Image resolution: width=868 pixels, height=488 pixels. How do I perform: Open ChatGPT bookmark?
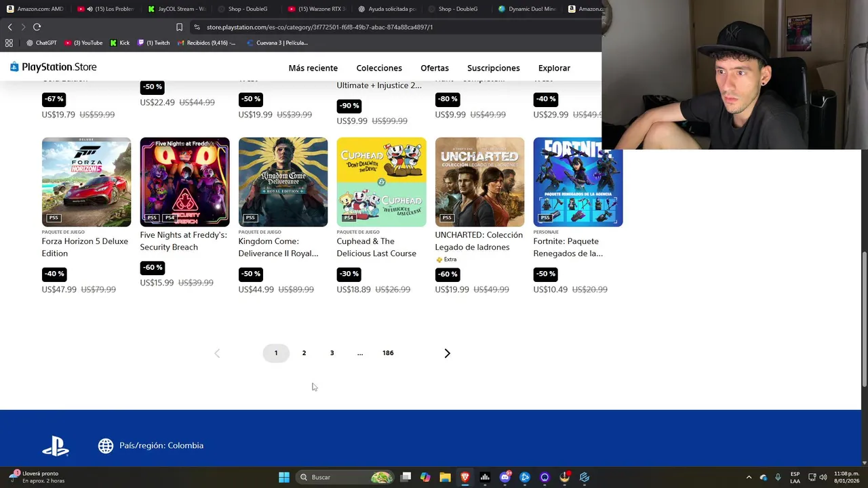tap(41, 43)
